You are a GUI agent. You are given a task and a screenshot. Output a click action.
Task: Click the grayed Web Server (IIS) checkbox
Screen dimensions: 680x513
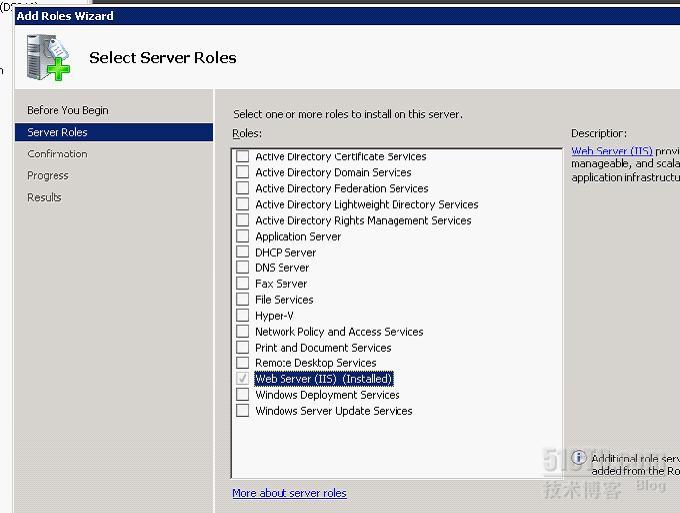(242, 379)
